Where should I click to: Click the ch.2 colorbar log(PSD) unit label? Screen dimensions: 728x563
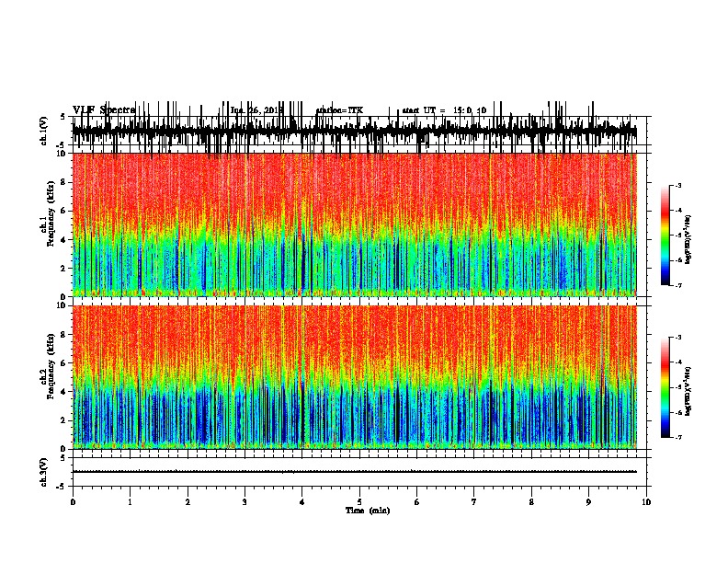[688, 391]
